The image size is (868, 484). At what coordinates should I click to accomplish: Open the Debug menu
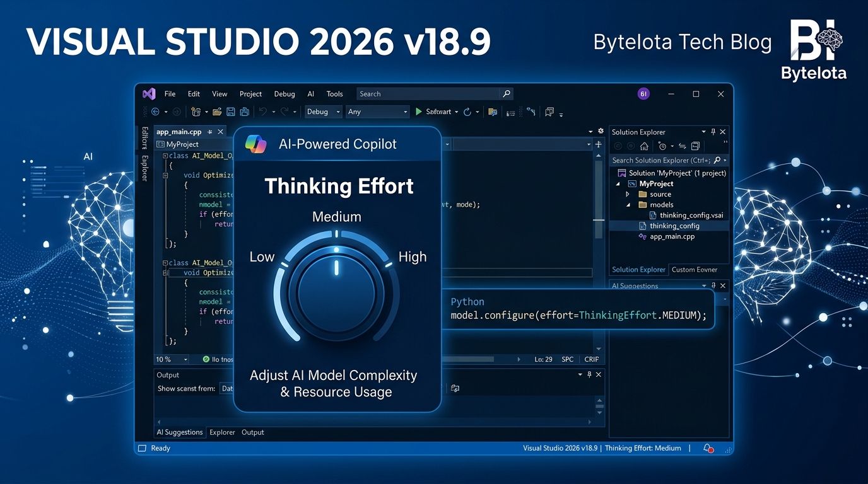click(x=284, y=94)
